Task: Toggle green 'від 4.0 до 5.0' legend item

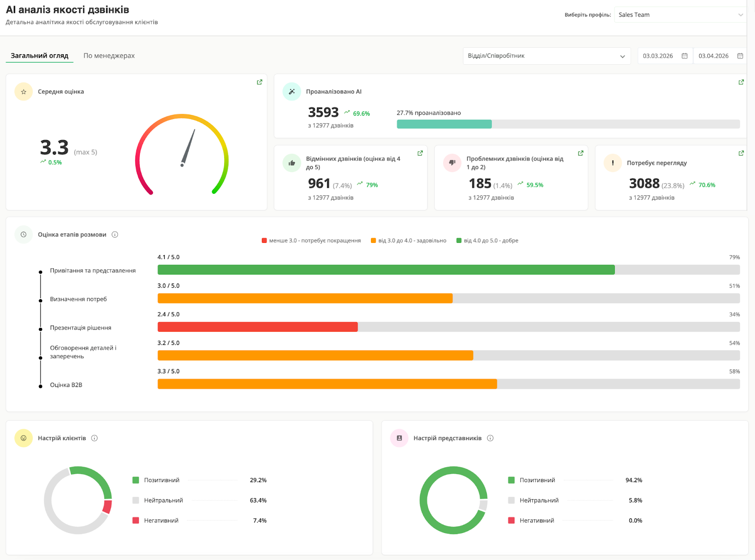Action: click(x=487, y=241)
